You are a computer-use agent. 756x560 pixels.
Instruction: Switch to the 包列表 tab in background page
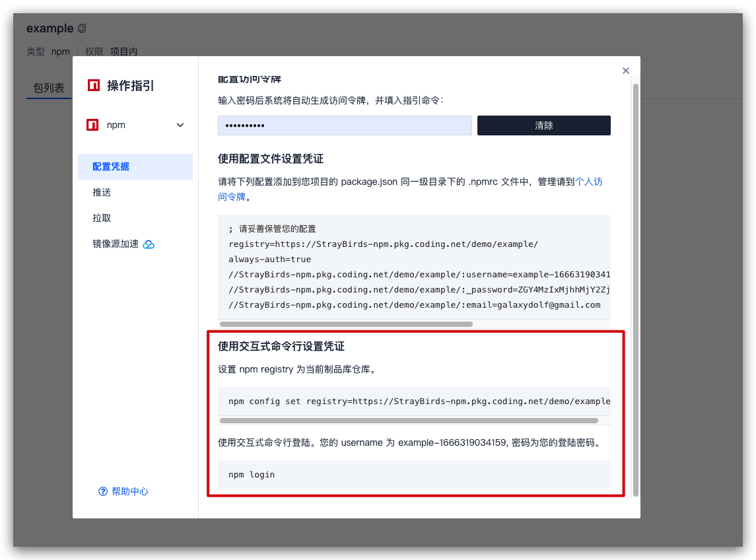49,88
